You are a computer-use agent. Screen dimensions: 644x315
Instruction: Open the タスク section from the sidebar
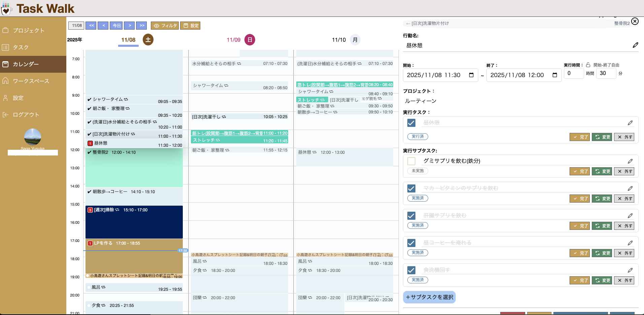5,47
